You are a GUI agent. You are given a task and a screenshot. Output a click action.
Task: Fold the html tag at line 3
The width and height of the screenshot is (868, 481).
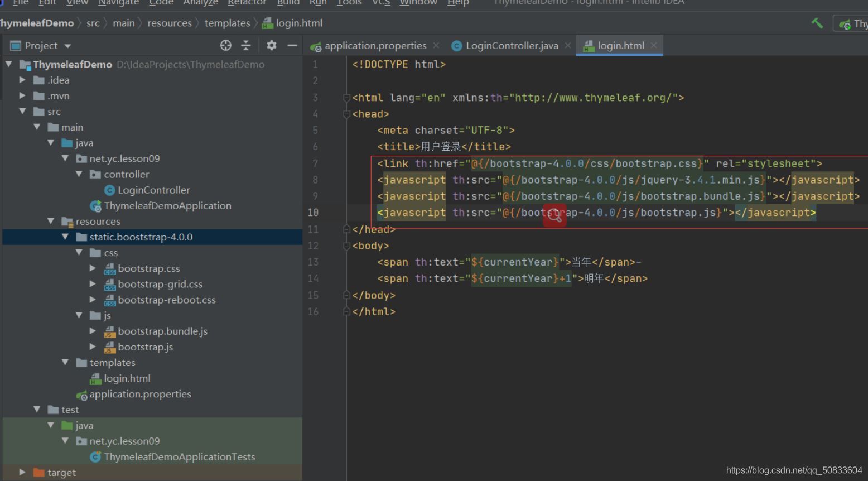(346, 98)
